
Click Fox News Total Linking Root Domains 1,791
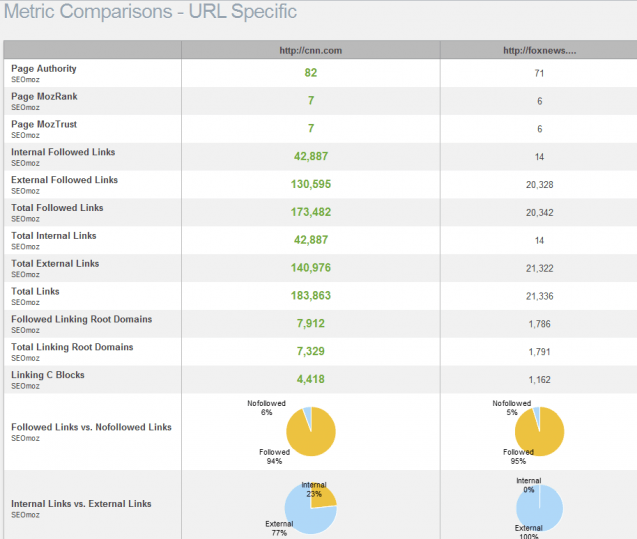540,352
